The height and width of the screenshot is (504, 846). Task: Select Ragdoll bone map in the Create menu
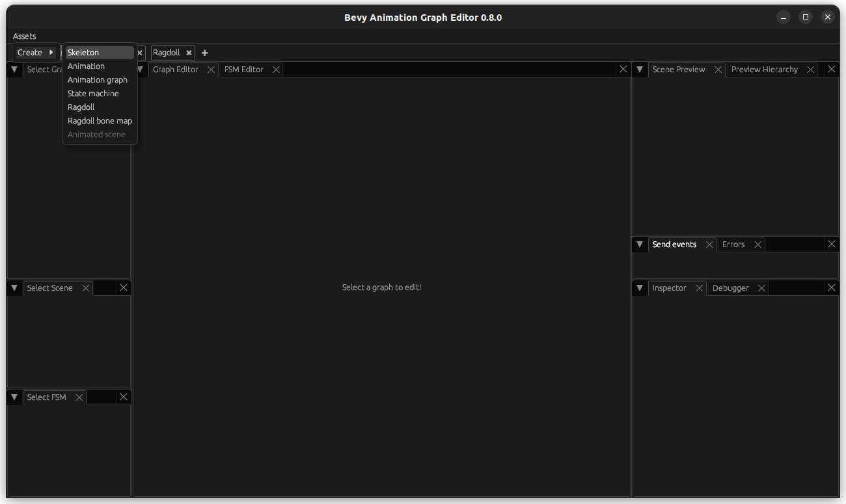point(100,120)
